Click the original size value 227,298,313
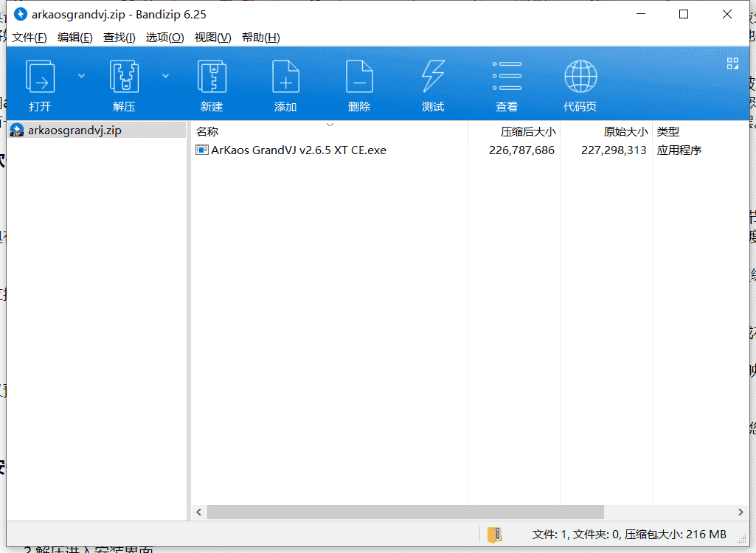Image resolution: width=756 pixels, height=553 pixels. pos(614,150)
